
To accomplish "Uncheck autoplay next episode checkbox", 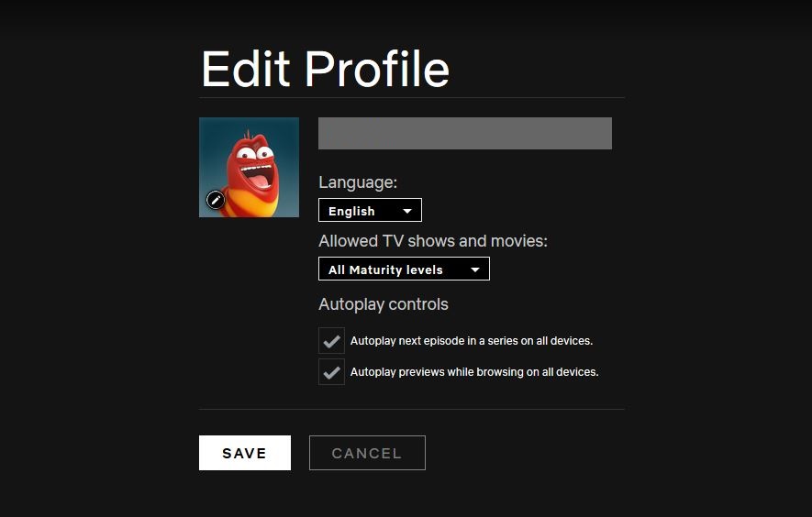I will click(331, 340).
